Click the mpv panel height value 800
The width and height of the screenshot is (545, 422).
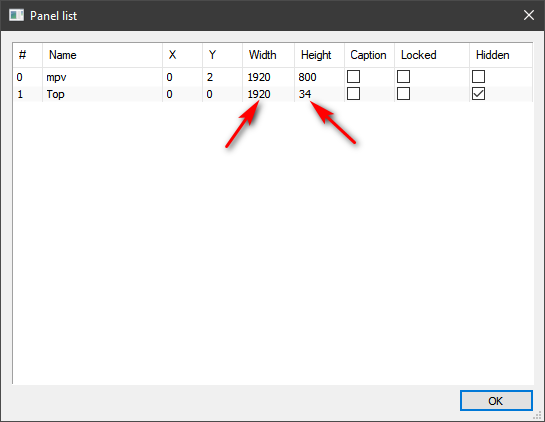tap(307, 77)
